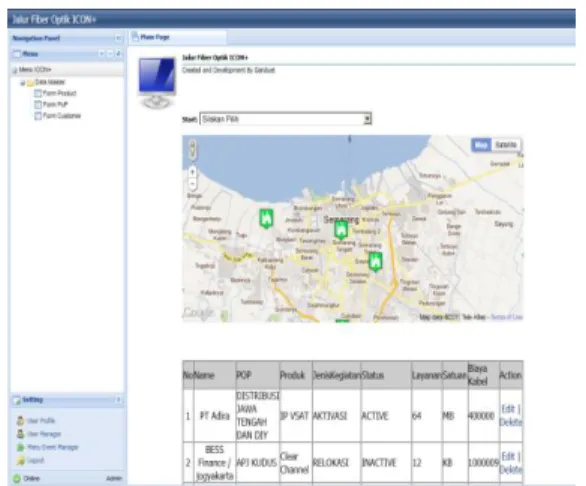Click the leftmost green marker on the map
This screenshot has width=586, height=486.
(266, 219)
